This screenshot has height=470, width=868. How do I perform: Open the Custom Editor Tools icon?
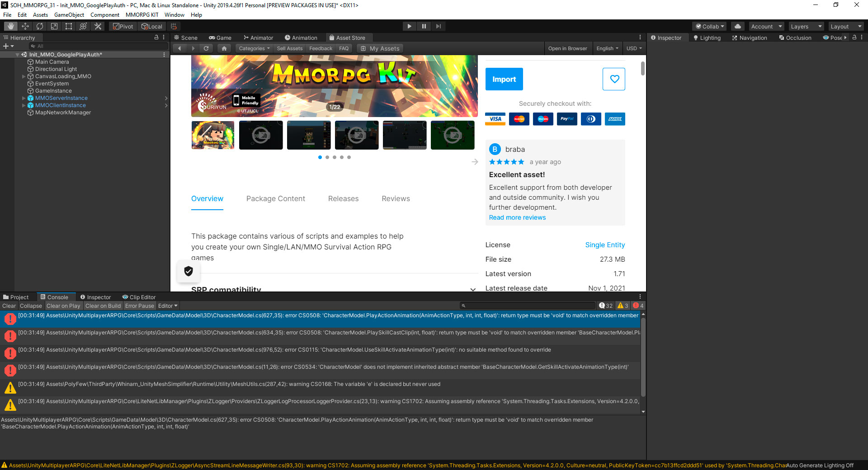pyautogui.click(x=98, y=26)
